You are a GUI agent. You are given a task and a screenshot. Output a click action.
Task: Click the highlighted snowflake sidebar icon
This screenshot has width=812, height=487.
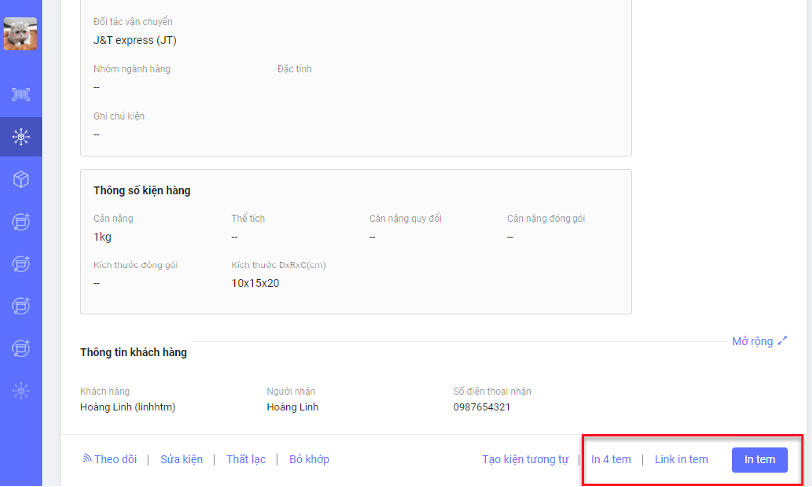point(21,137)
